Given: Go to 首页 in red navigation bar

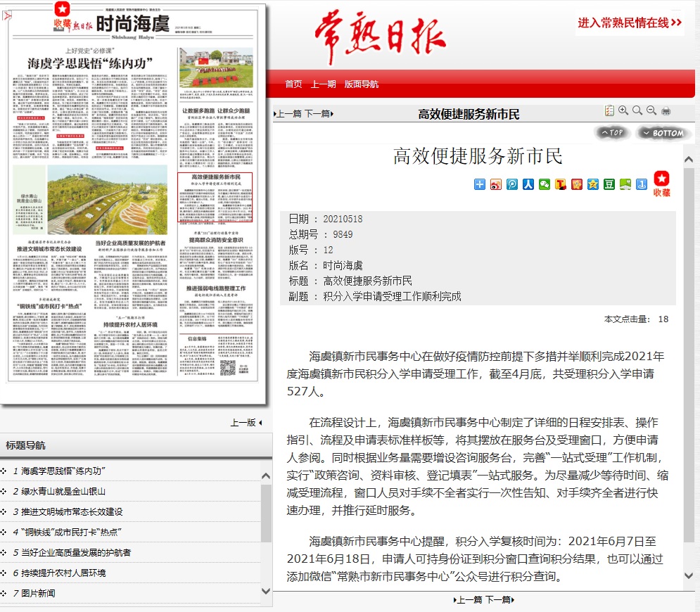Looking at the screenshot, I should [294, 84].
